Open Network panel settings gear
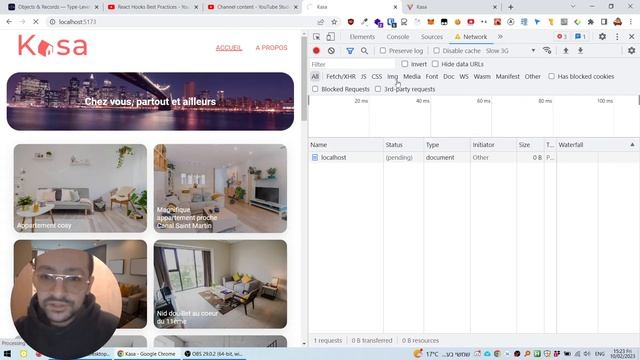This screenshot has height=360, width=640. [631, 51]
